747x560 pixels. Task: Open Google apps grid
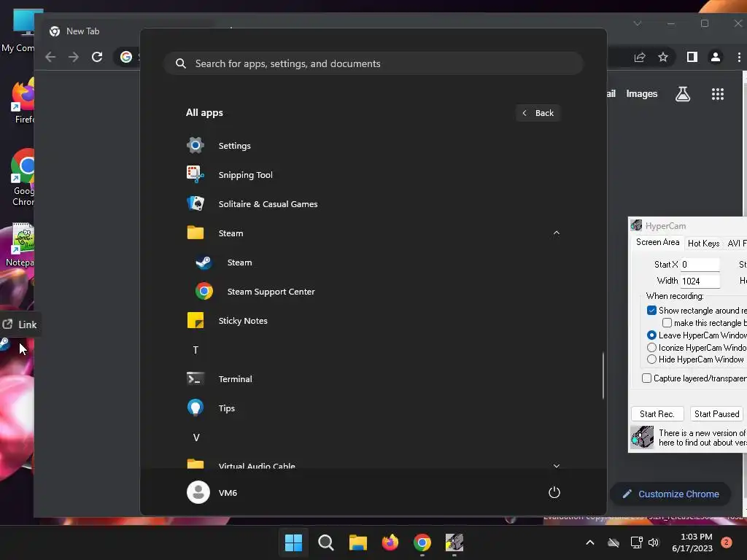(718, 94)
